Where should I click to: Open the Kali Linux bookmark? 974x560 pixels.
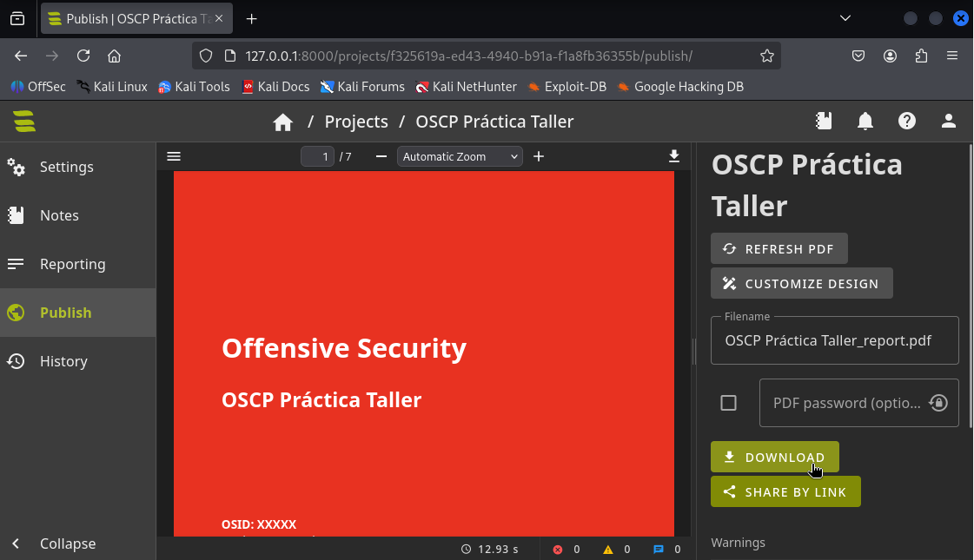(x=112, y=87)
